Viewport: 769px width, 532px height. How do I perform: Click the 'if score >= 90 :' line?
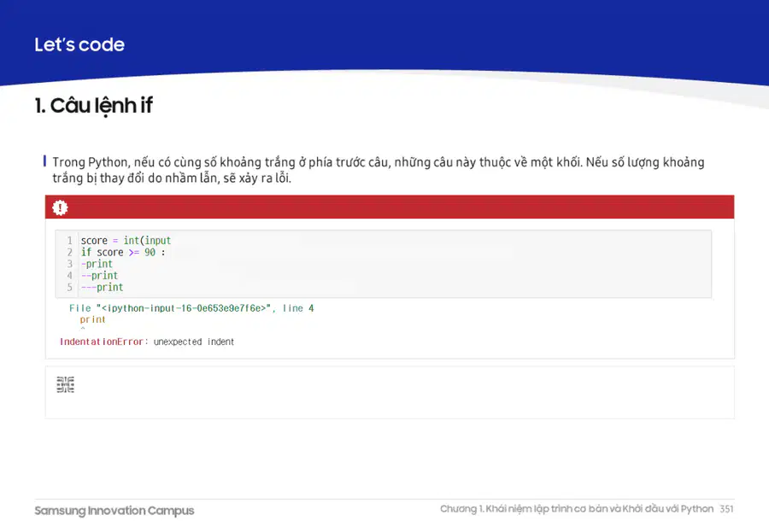pyautogui.click(x=123, y=253)
